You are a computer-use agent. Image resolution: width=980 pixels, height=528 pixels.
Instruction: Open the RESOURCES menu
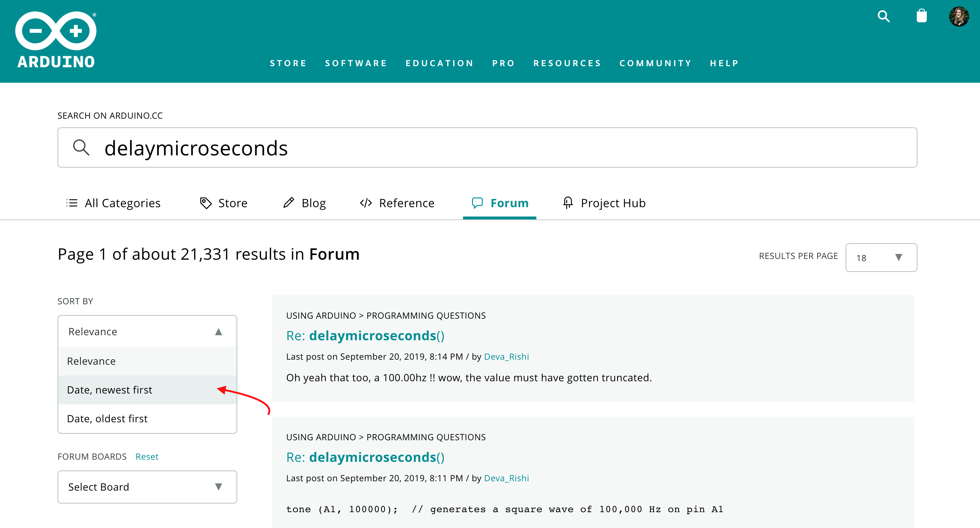point(567,63)
